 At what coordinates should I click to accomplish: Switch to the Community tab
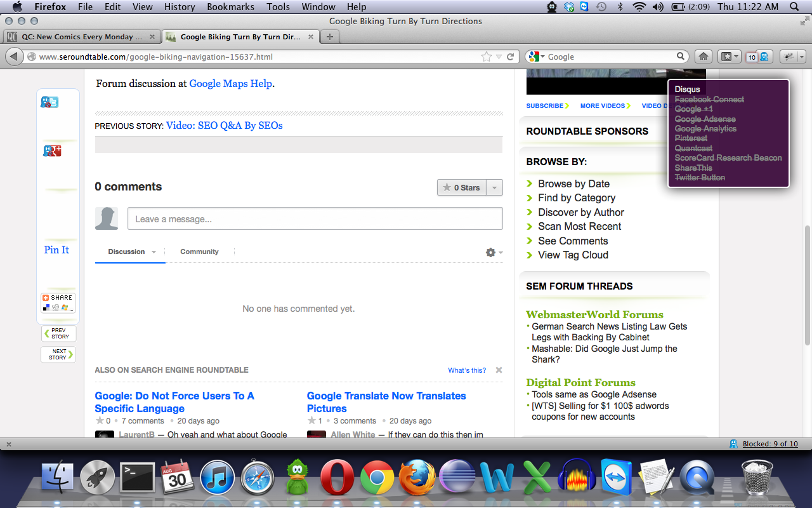tap(199, 251)
